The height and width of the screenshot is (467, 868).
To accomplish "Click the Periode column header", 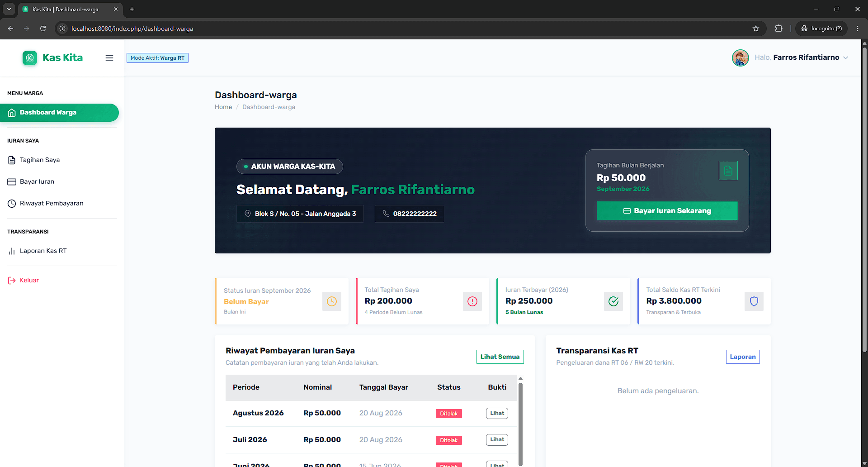I will tap(246, 387).
